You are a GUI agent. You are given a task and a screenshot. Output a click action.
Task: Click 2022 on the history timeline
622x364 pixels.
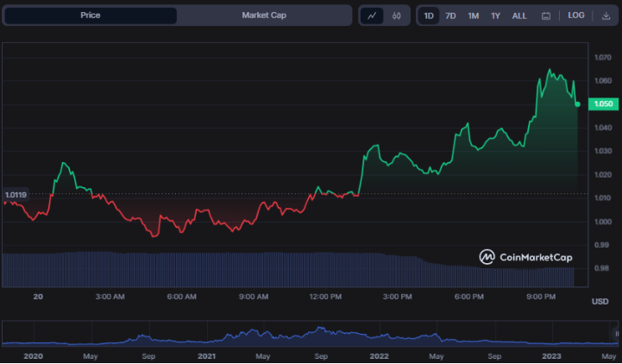tap(379, 356)
